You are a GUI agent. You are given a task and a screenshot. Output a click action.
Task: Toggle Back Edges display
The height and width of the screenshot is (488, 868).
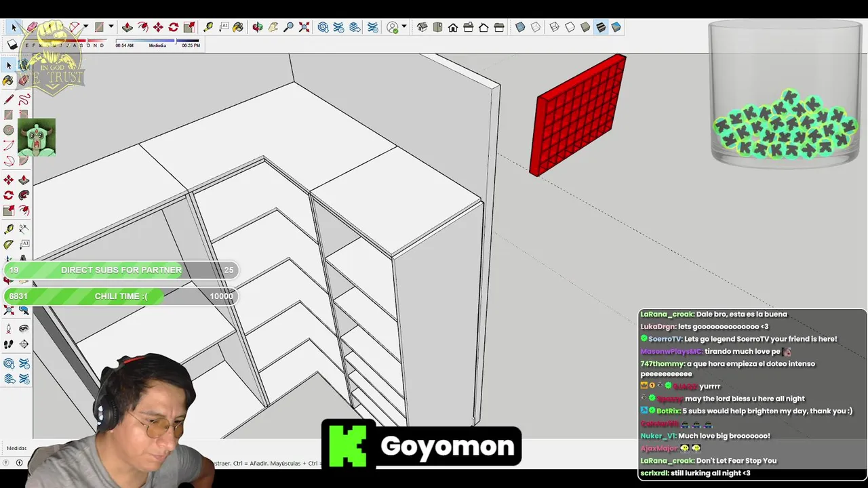pyautogui.click(x=536, y=27)
